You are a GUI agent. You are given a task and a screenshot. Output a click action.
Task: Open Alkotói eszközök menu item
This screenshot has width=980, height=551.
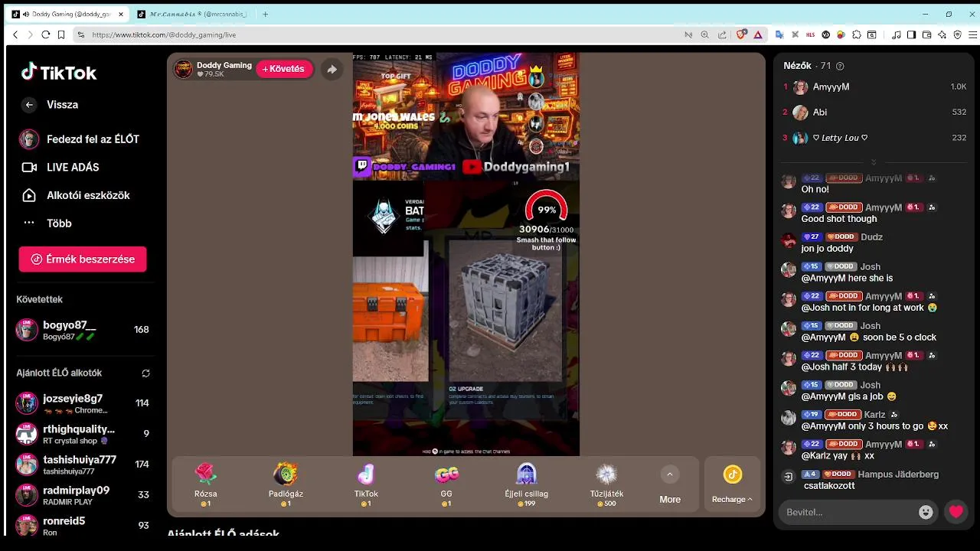pyautogui.click(x=75, y=195)
